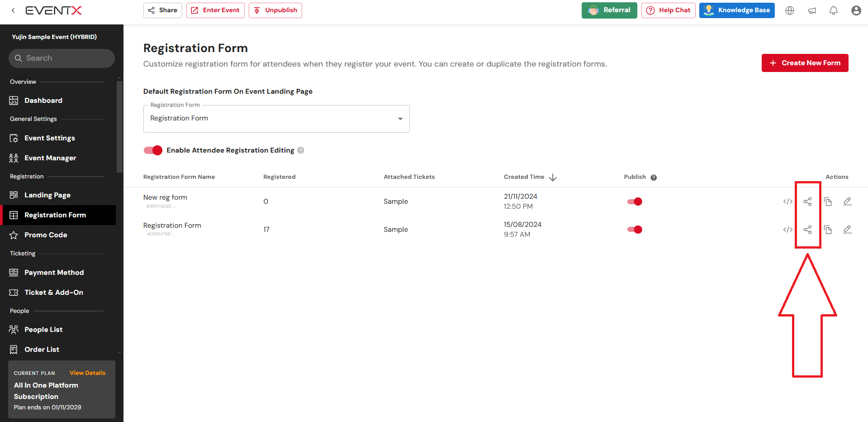Screen dimensions: 868x422
Task: Select Registration Form in the sidebar
Action: pos(59,215)
